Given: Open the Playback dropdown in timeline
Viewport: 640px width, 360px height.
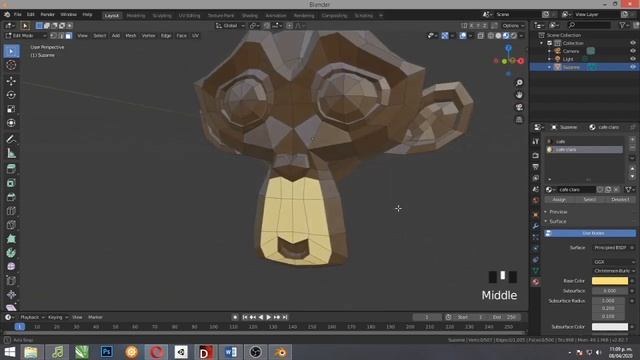Looking at the screenshot, I should tap(32, 317).
